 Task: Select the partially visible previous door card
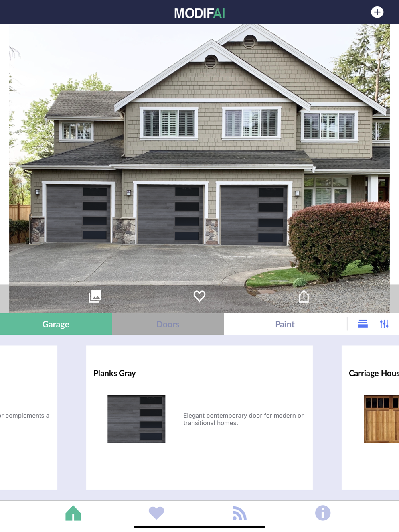(x=29, y=418)
